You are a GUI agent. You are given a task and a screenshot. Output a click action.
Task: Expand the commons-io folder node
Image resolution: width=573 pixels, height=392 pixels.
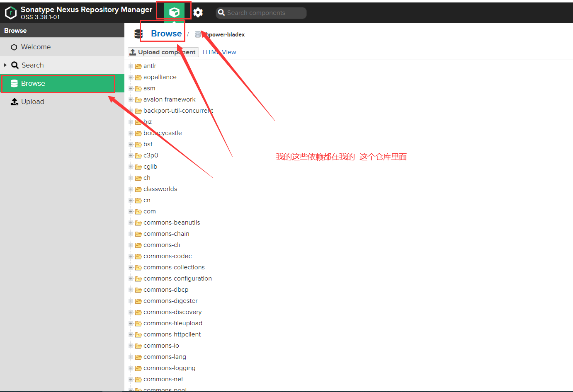131,346
